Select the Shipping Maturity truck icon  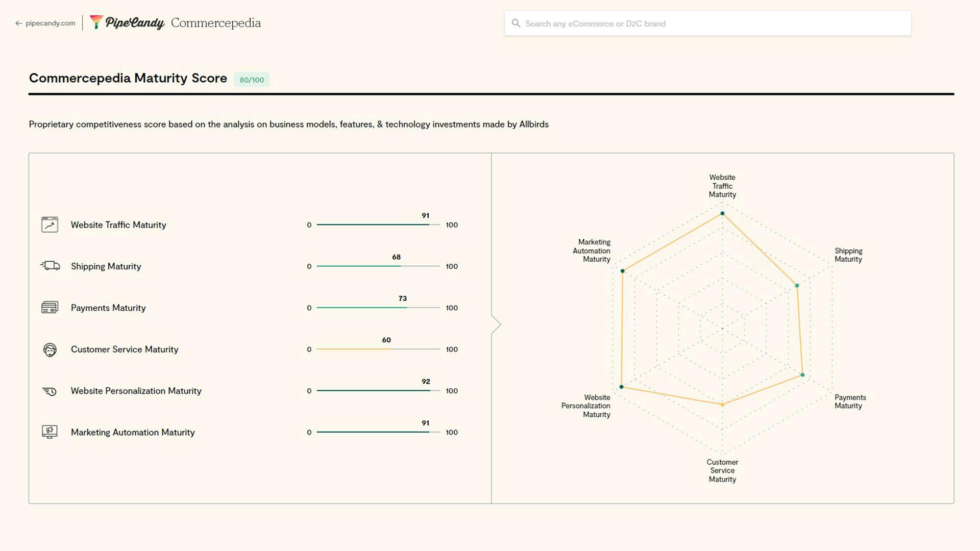(x=50, y=266)
